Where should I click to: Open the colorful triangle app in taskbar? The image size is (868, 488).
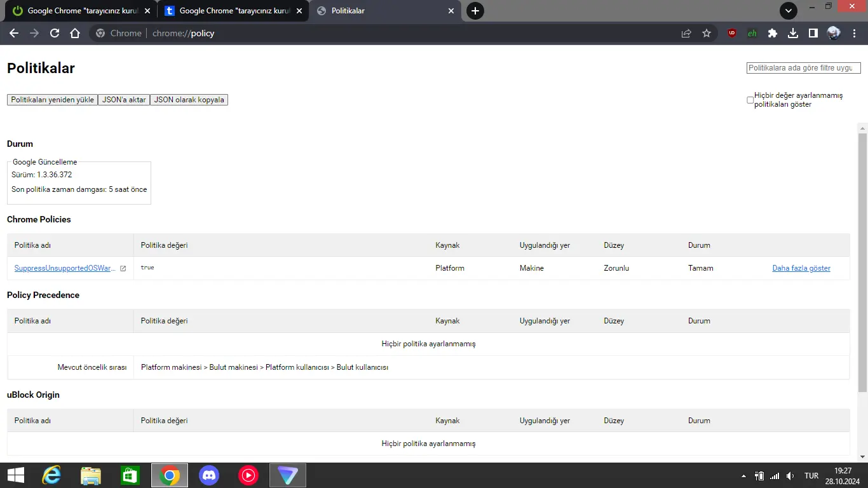click(288, 475)
